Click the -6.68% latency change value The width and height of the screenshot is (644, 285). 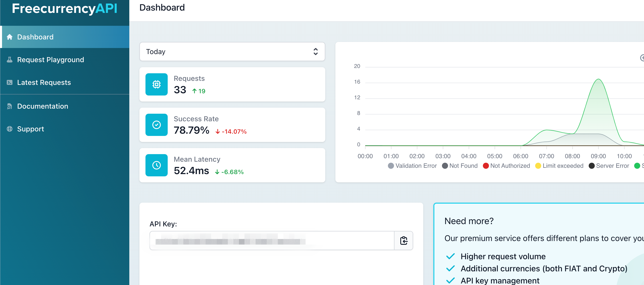(x=232, y=172)
